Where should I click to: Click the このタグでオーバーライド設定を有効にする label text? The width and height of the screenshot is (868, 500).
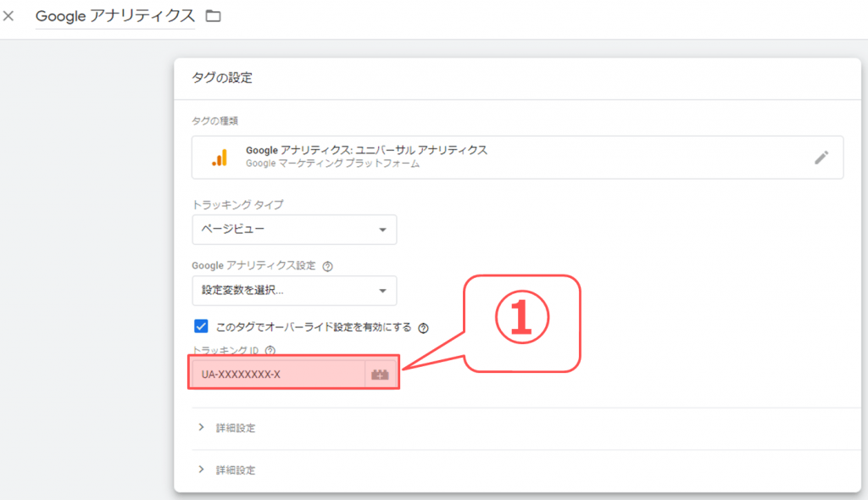314,327
